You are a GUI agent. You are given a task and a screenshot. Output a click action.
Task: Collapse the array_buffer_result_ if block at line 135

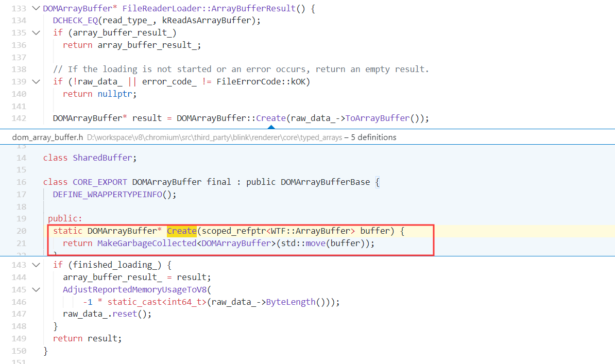(36, 32)
